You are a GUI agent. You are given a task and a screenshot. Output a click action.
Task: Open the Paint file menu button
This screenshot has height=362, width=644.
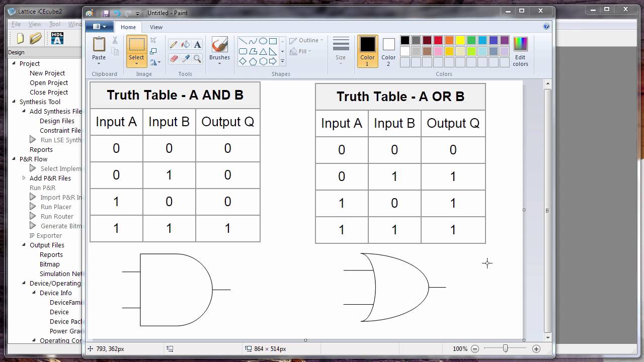[100, 27]
